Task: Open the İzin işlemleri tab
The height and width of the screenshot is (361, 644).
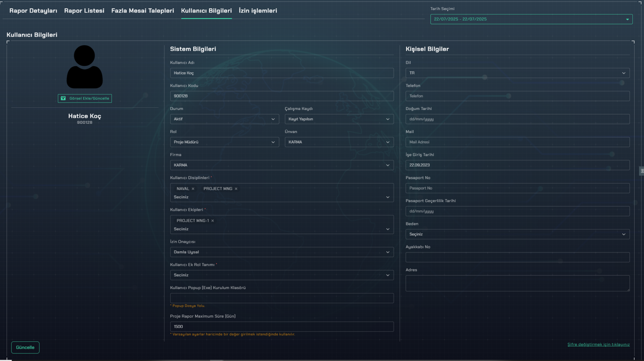Action: 258,11
